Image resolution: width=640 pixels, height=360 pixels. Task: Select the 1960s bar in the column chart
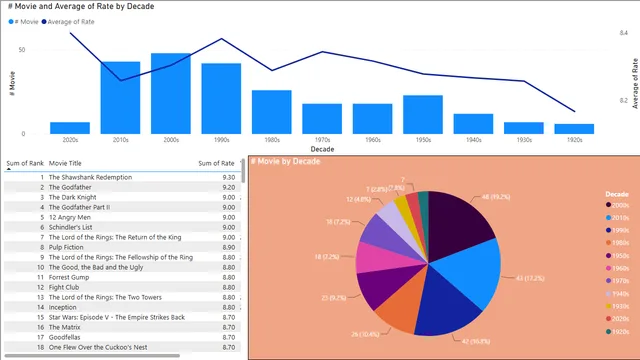tap(372, 119)
